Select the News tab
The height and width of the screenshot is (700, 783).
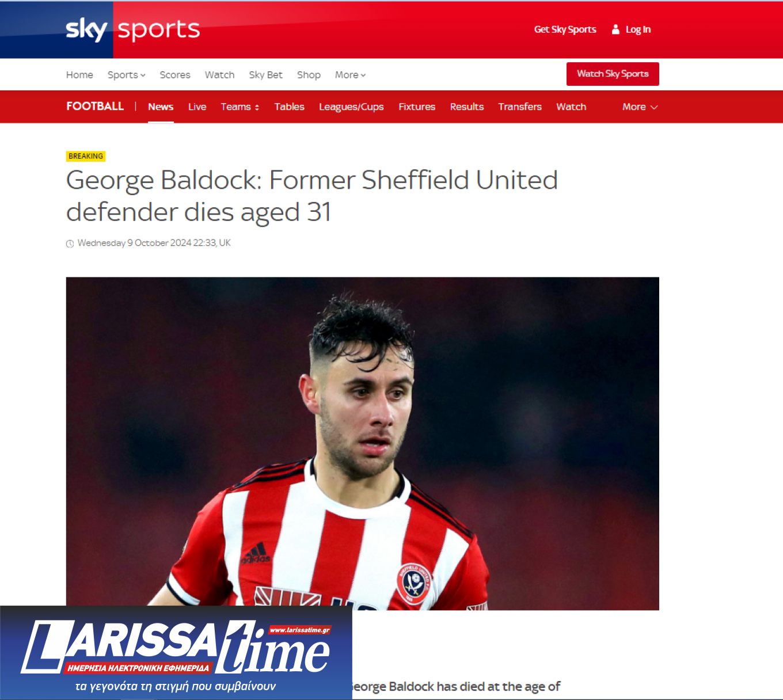click(161, 107)
